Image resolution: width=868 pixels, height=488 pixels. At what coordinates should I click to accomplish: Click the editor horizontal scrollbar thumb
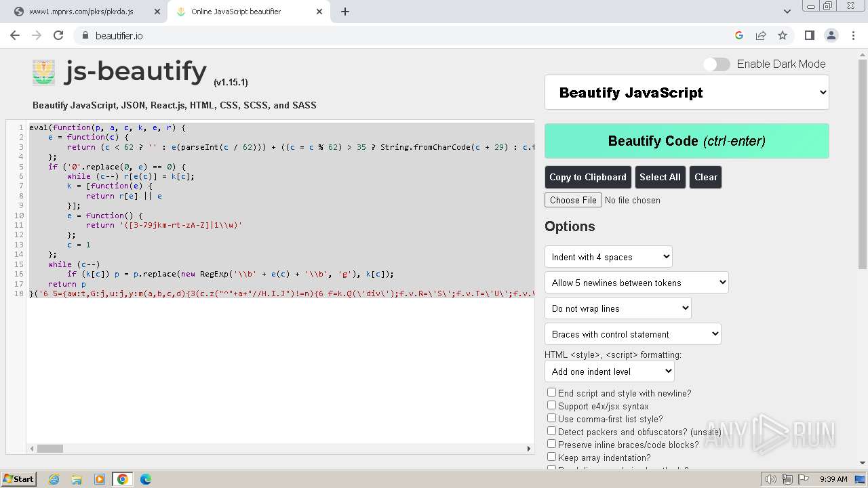pyautogui.click(x=50, y=448)
